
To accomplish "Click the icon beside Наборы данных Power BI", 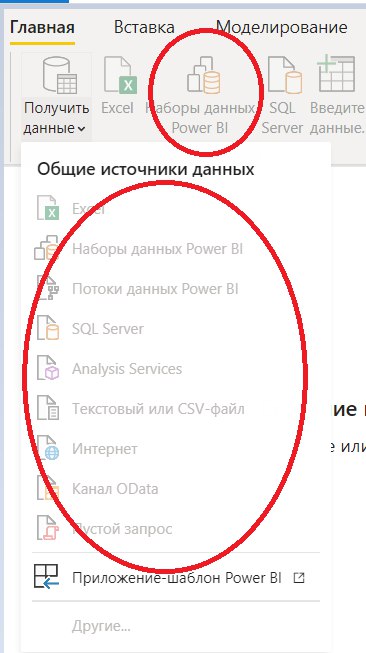I will 47,248.
